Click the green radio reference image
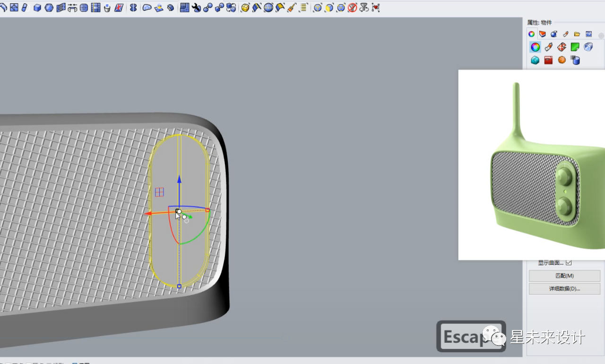This screenshot has width=605, height=364. (532, 165)
